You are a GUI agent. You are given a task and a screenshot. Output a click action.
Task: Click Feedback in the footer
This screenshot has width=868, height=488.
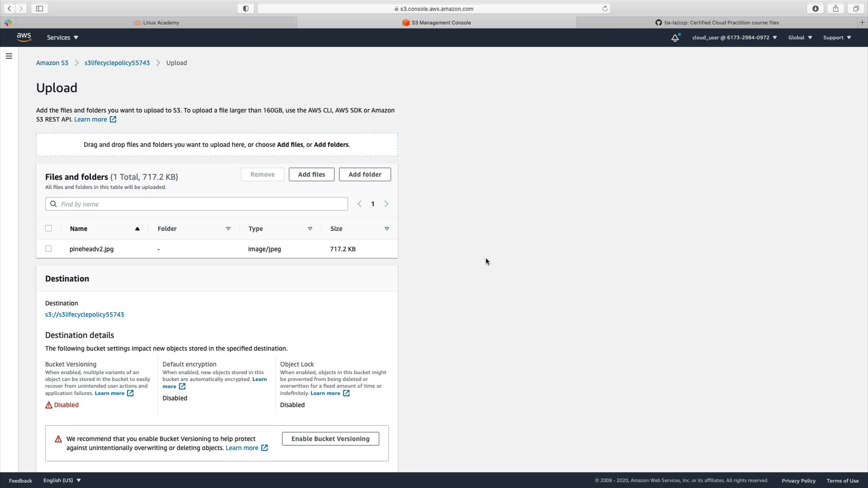(x=20, y=481)
